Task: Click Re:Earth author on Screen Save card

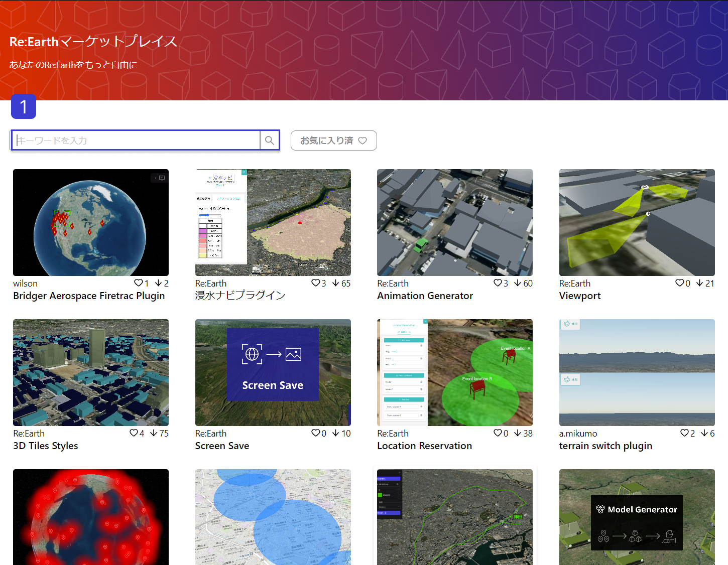Action: tap(211, 434)
